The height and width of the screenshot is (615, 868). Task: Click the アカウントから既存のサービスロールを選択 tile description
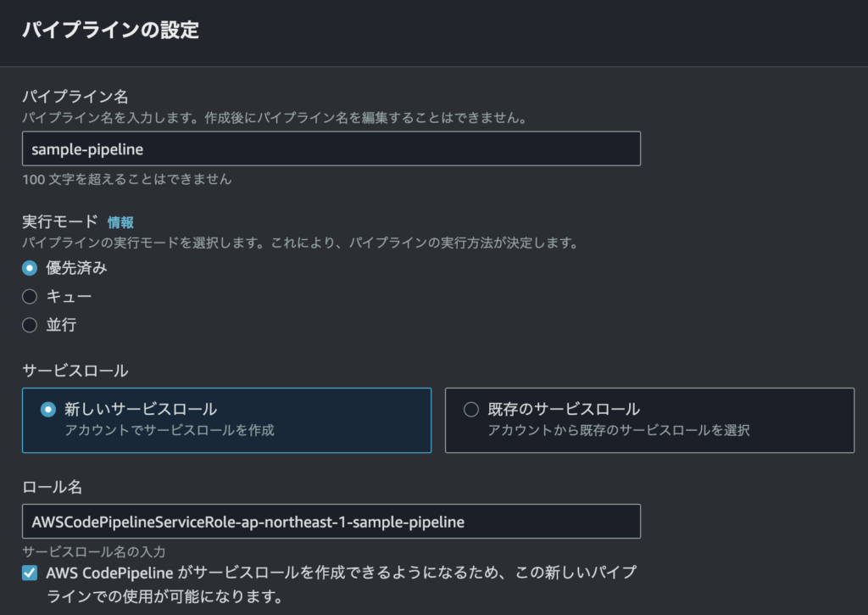tap(618, 430)
